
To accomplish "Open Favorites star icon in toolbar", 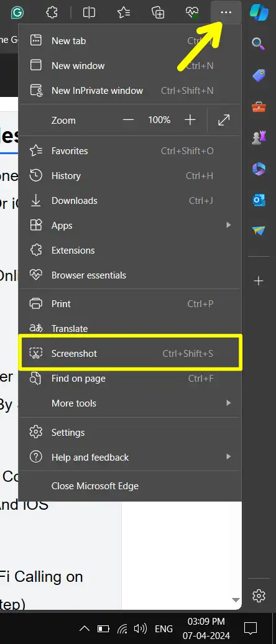I will (124, 12).
